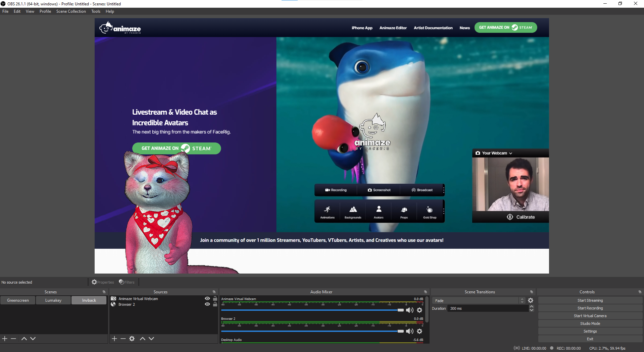Viewport: 644px width, 352px height.
Task: Click Start Recording
Action: pyautogui.click(x=590, y=308)
